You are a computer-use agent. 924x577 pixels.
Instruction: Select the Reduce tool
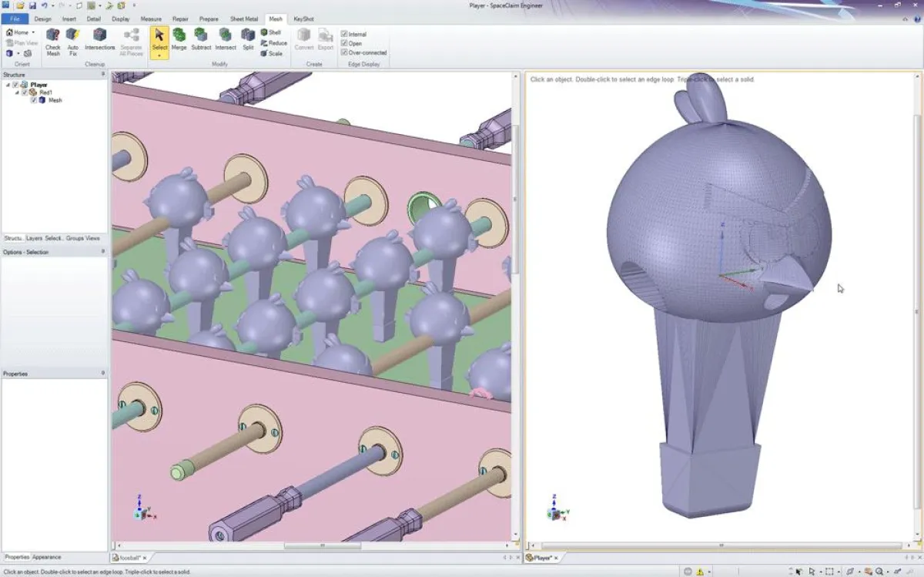pos(273,43)
